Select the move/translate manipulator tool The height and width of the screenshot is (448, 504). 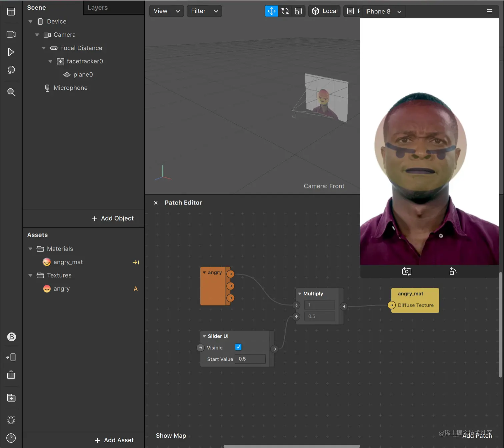[272, 11]
